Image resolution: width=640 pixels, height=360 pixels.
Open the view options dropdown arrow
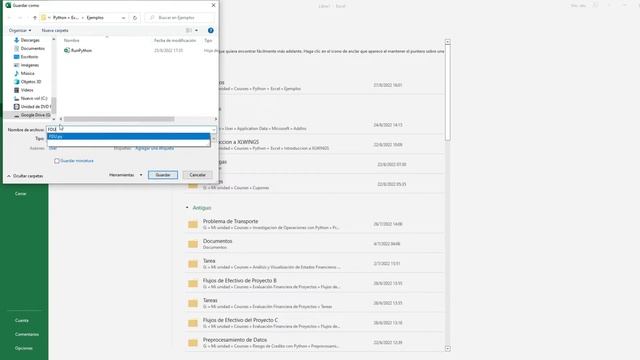click(x=196, y=31)
